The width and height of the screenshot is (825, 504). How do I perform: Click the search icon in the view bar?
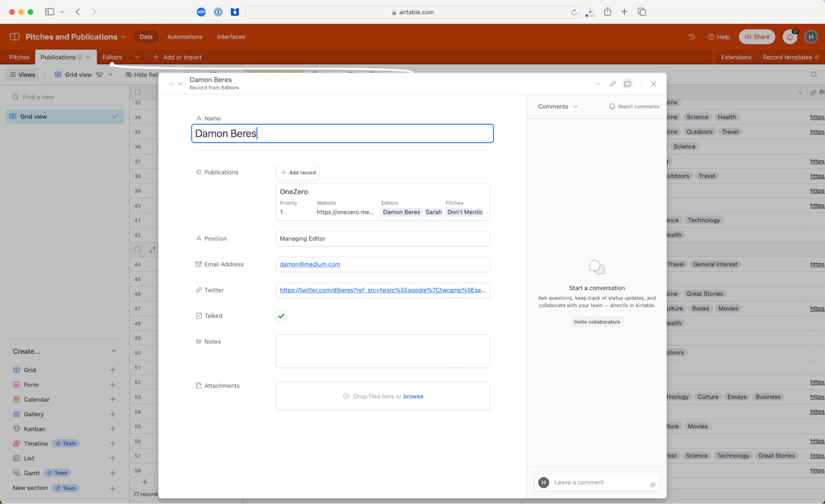(814, 75)
